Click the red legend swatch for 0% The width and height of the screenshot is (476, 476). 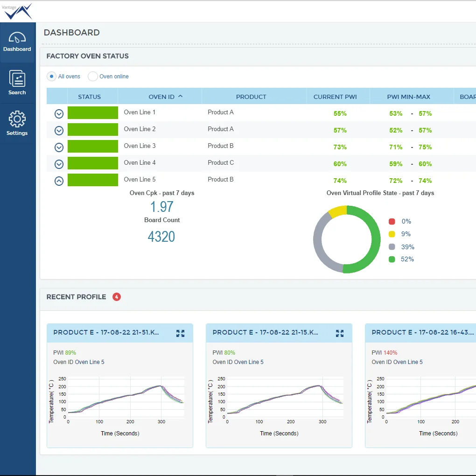[x=392, y=221]
